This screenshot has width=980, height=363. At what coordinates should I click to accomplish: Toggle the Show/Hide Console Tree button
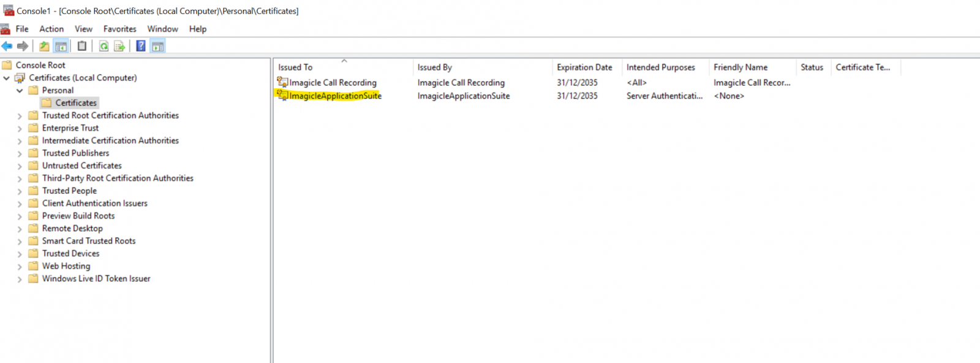61,46
